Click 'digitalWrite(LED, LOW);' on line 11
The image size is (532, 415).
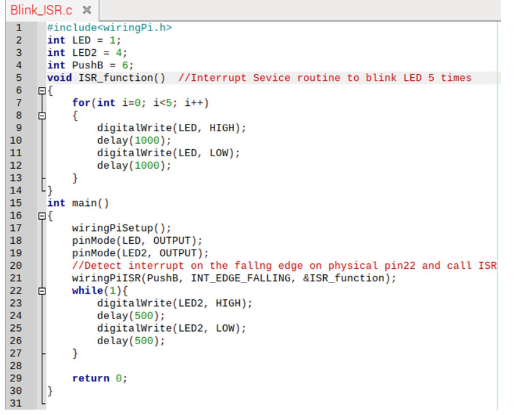point(168,153)
